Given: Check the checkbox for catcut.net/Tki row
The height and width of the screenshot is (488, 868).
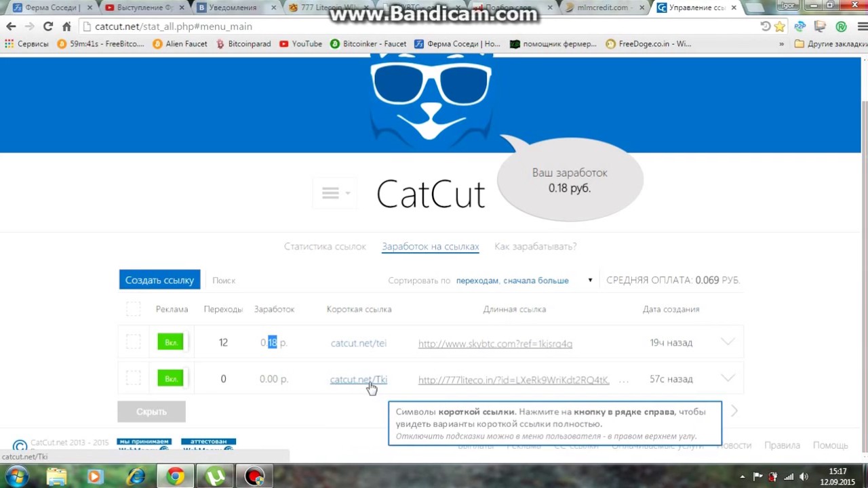Looking at the screenshot, I should click(x=133, y=379).
